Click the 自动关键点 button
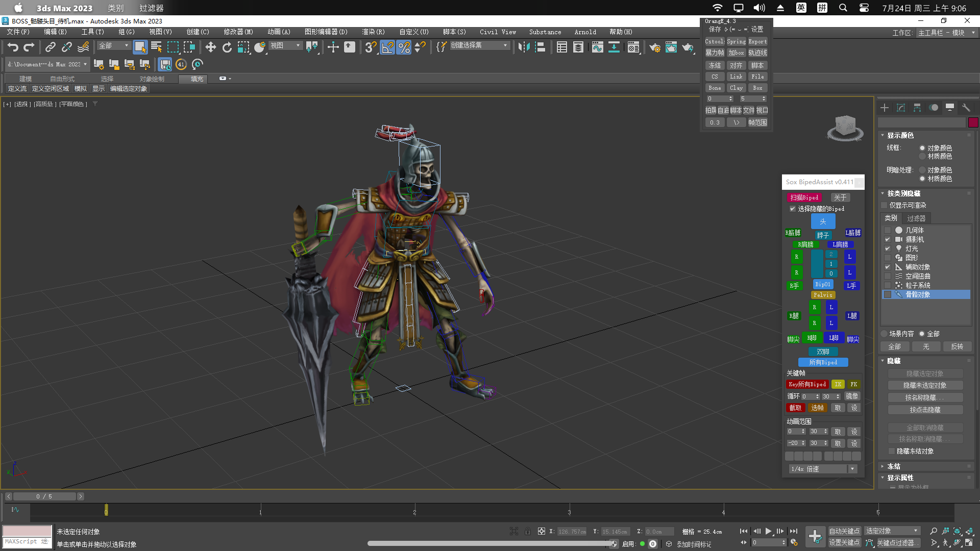The height and width of the screenshot is (551, 980). click(844, 531)
